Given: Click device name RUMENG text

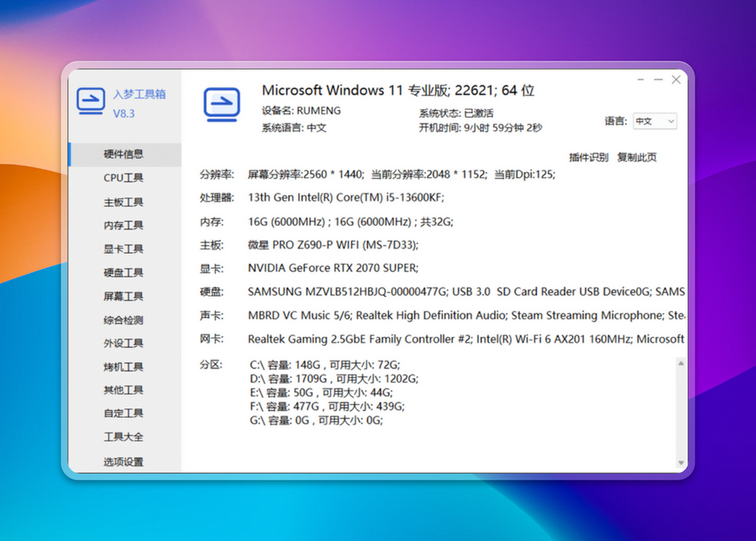Looking at the screenshot, I should (x=302, y=110).
